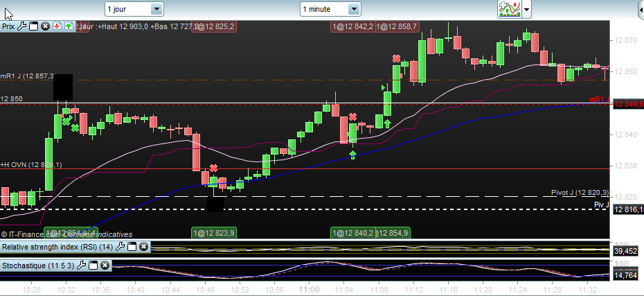Click the sell order label 1@12 825,2
The image size is (644, 296).
click(x=214, y=27)
